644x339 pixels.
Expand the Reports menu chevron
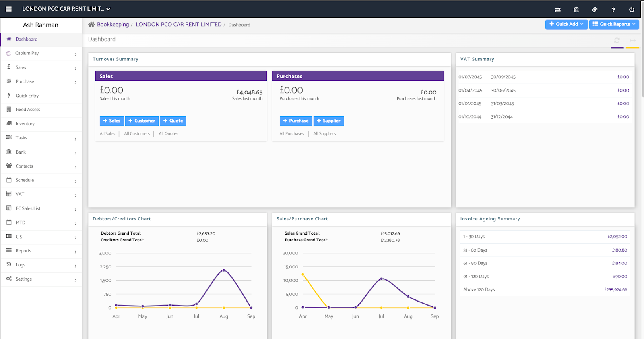coord(76,252)
